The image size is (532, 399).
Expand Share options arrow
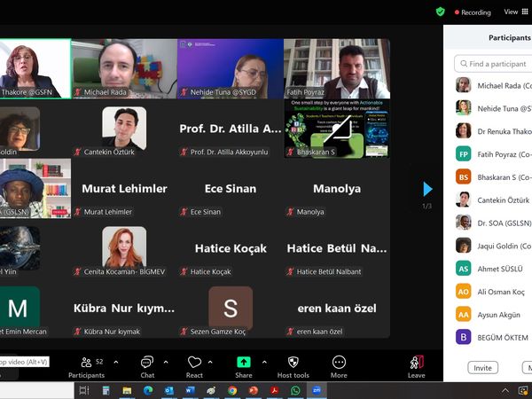coord(264,362)
